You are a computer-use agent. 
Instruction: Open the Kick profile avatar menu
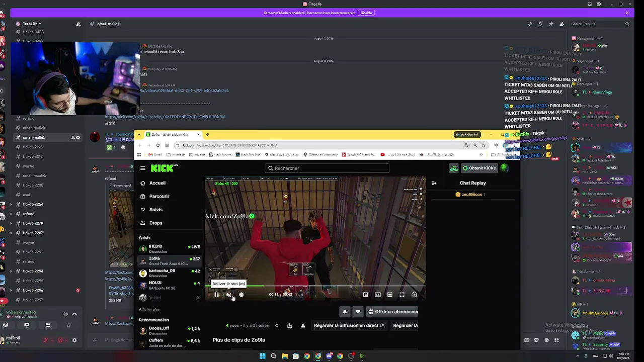[x=505, y=168]
